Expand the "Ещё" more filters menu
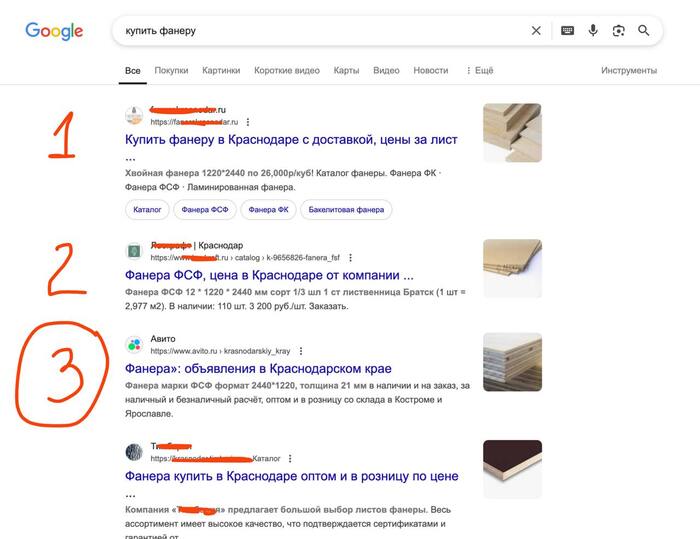The height and width of the screenshot is (539, 700). click(x=480, y=71)
